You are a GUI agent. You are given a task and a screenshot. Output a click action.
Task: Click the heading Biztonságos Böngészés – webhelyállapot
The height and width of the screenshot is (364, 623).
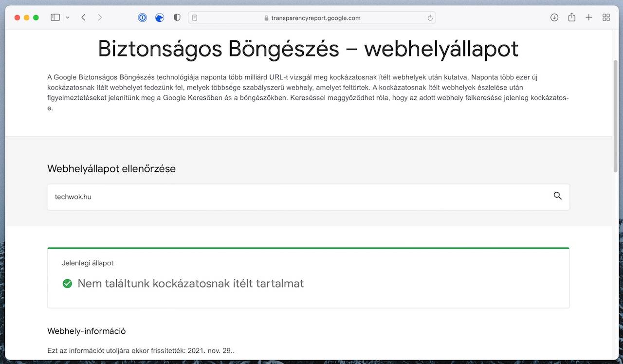click(x=308, y=49)
